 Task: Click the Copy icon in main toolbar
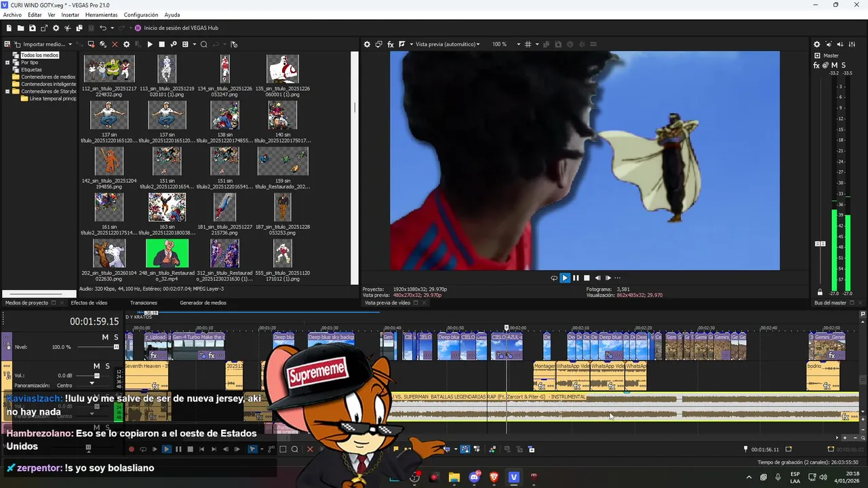pos(79,28)
